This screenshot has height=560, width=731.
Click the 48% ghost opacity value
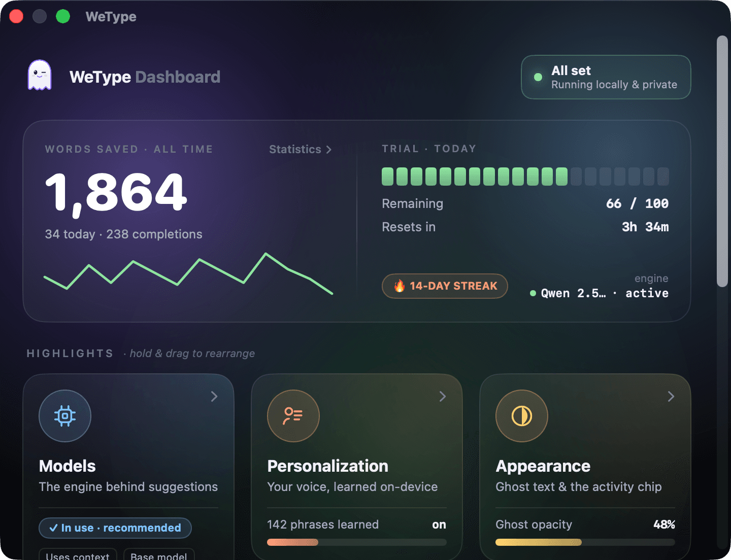tap(664, 524)
